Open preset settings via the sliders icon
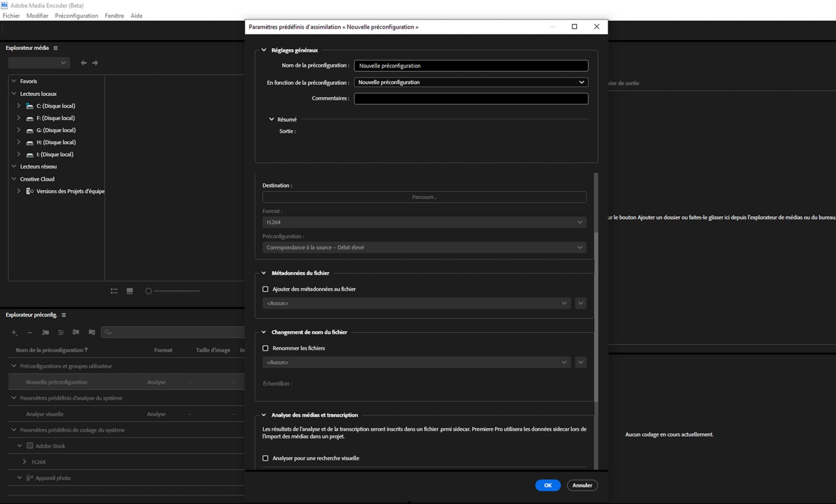This screenshot has height=504, width=836. pos(61,333)
